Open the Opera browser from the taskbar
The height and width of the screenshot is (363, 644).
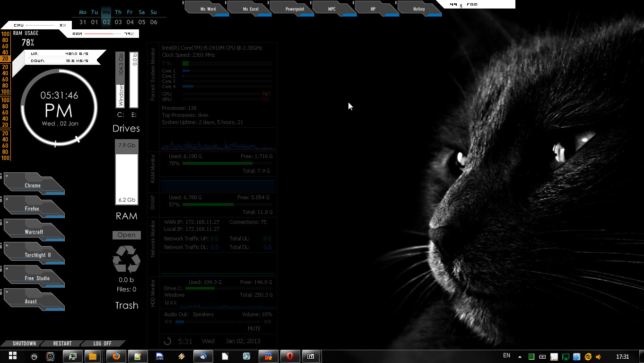[x=290, y=356]
